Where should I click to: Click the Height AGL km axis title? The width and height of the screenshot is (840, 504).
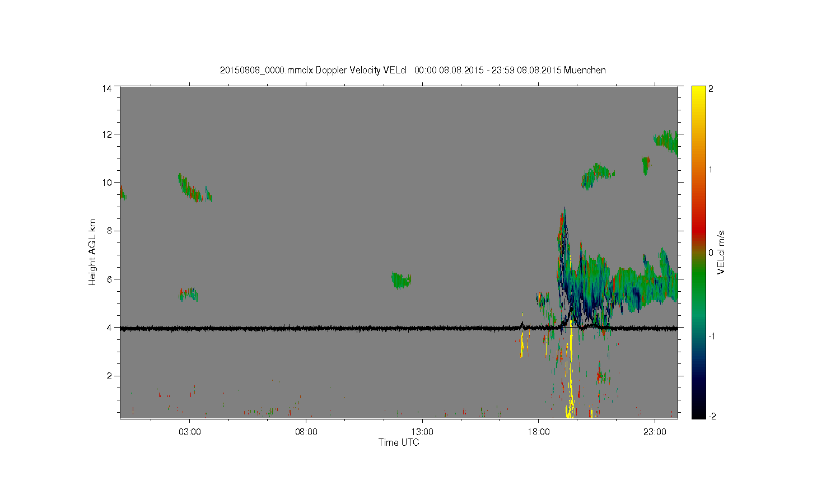(92, 252)
